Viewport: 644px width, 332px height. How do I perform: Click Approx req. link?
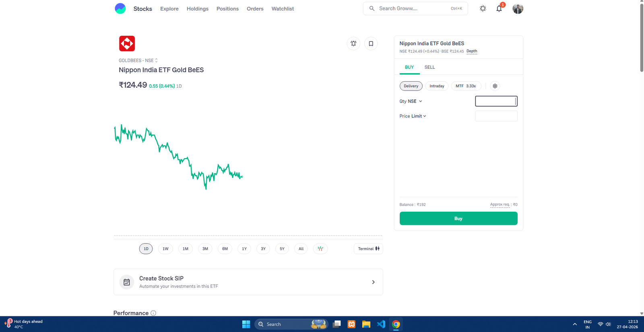click(500, 204)
